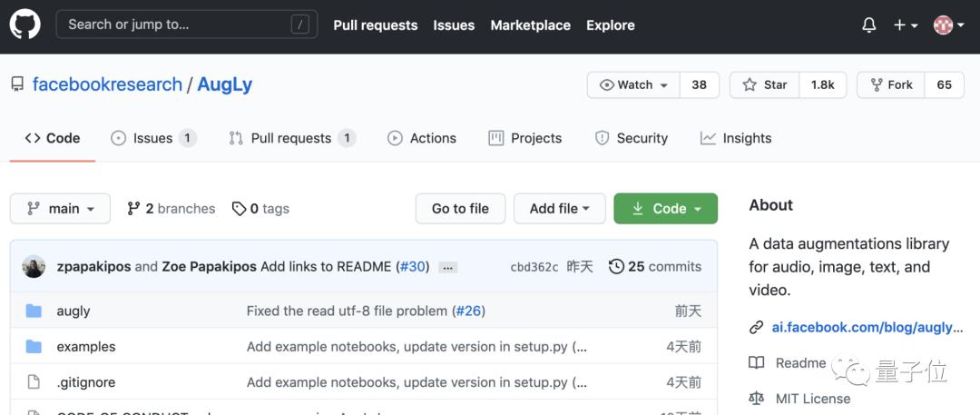The height and width of the screenshot is (415, 980).
Task: Click the search or jump to field
Action: pyautogui.click(x=187, y=25)
